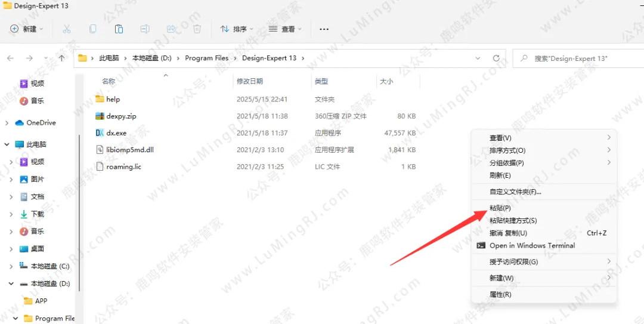Go forward with the right arrow
Viewport: 644px width, 324px height.
click(29, 58)
